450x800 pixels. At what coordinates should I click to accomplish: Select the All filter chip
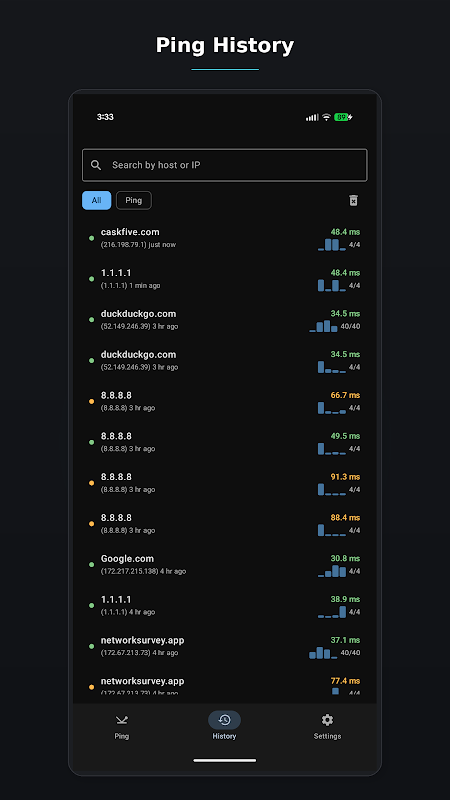(96, 201)
